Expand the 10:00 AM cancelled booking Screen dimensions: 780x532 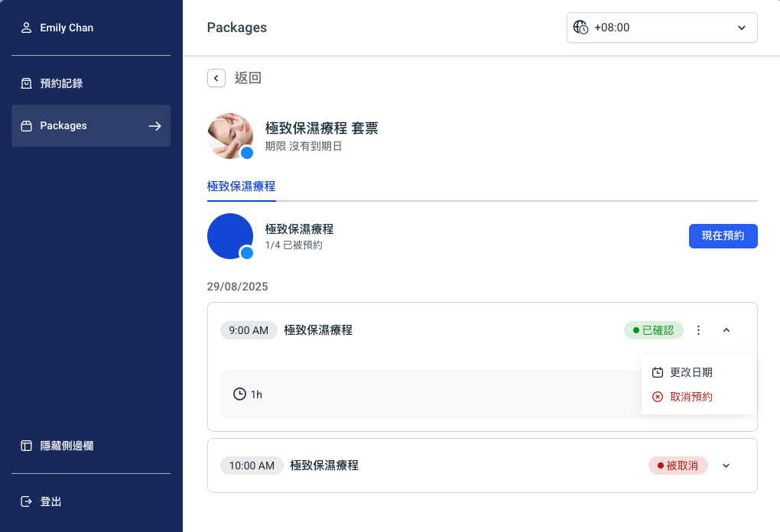pos(726,465)
